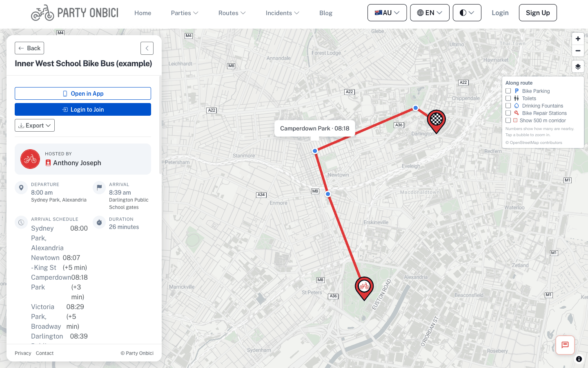Click the Party Onbici bicycle logo
The image size is (588, 368).
[74, 13]
